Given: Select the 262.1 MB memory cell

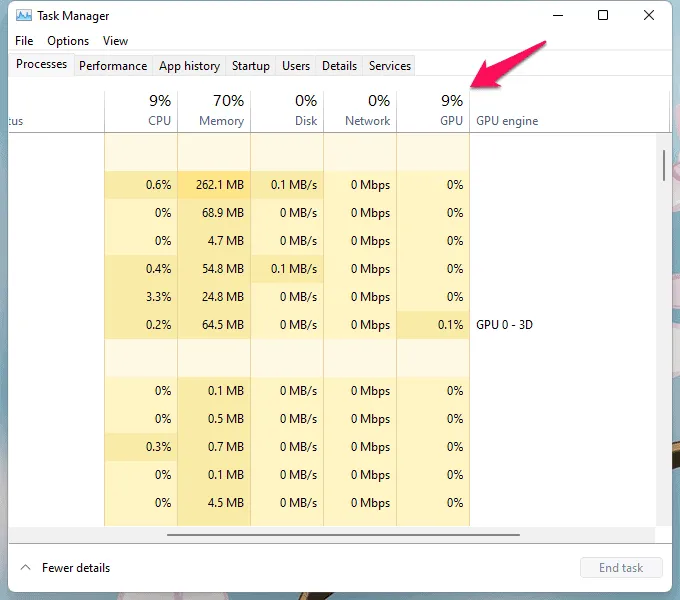Looking at the screenshot, I should click(x=214, y=185).
